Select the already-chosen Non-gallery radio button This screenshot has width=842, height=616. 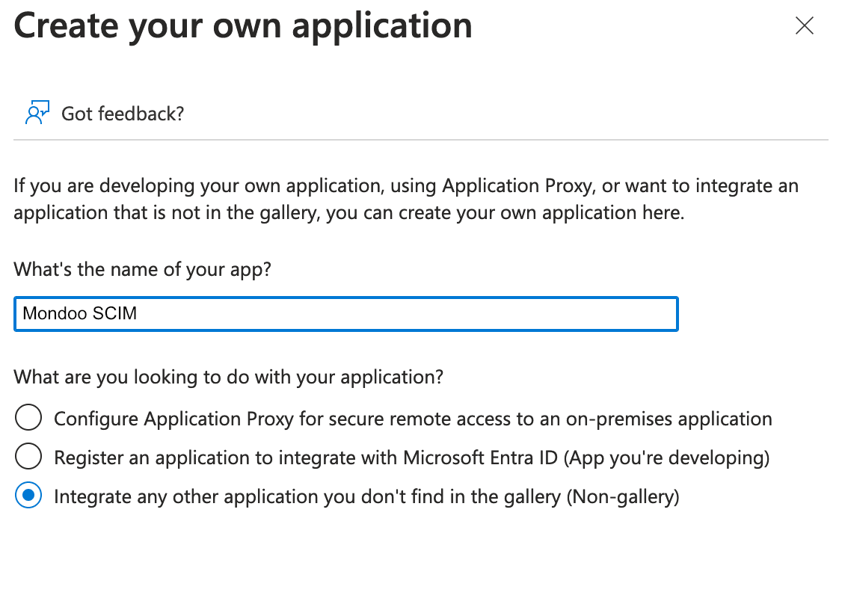tap(28, 496)
